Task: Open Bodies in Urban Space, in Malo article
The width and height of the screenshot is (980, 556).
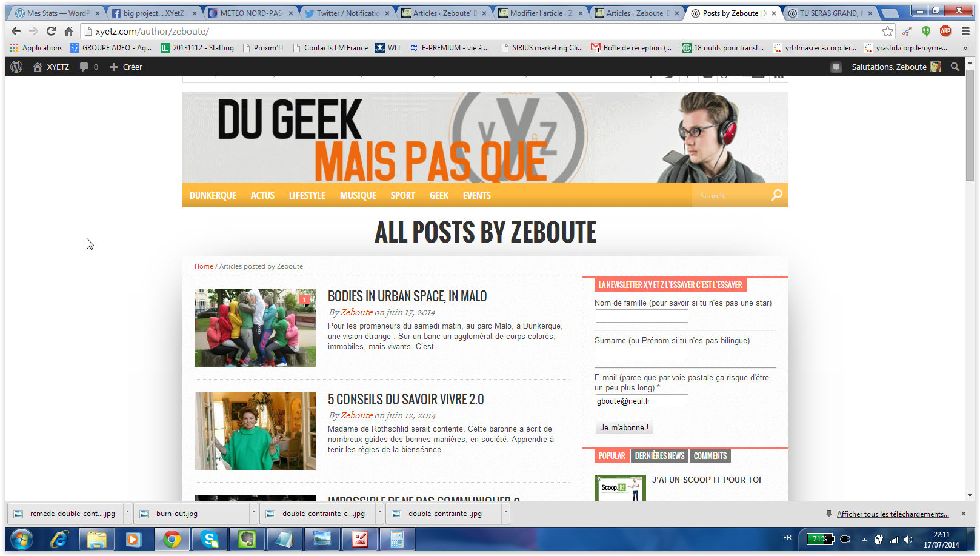Action: (407, 296)
